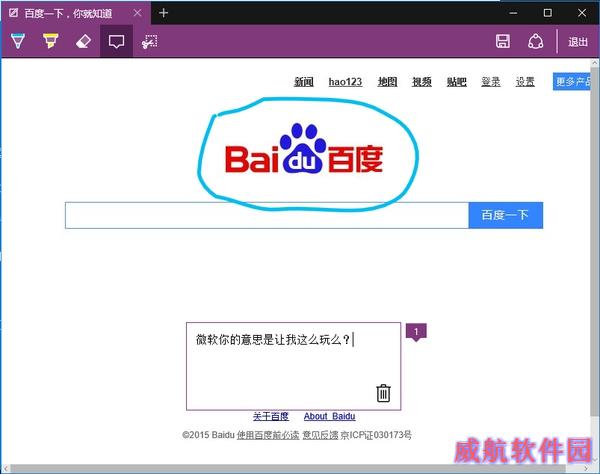Open the 设置 link
Screen dimensions: 600x474
pos(525,81)
